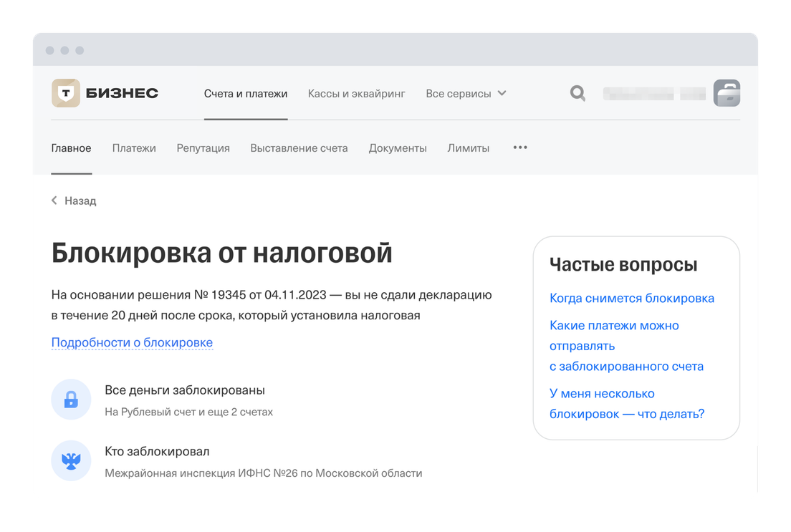Image resolution: width=791 pixels, height=532 pixels.
Task: Open the 'Выставление счета' tab
Action: click(x=299, y=148)
